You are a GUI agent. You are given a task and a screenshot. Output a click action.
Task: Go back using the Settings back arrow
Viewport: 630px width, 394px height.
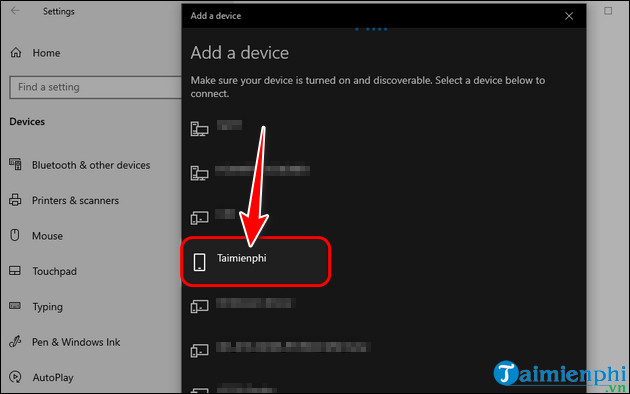click(15, 11)
